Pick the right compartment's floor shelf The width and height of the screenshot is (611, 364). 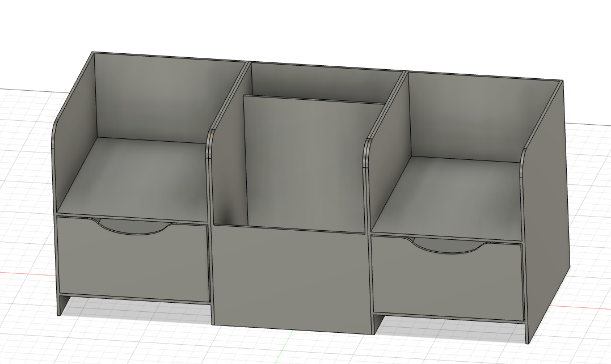(x=448, y=198)
